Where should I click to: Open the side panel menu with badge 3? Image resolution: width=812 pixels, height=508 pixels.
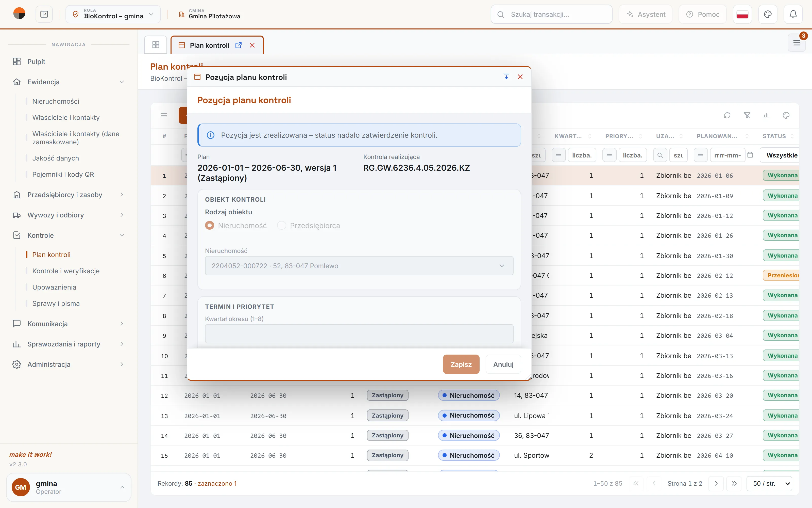coord(797,43)
